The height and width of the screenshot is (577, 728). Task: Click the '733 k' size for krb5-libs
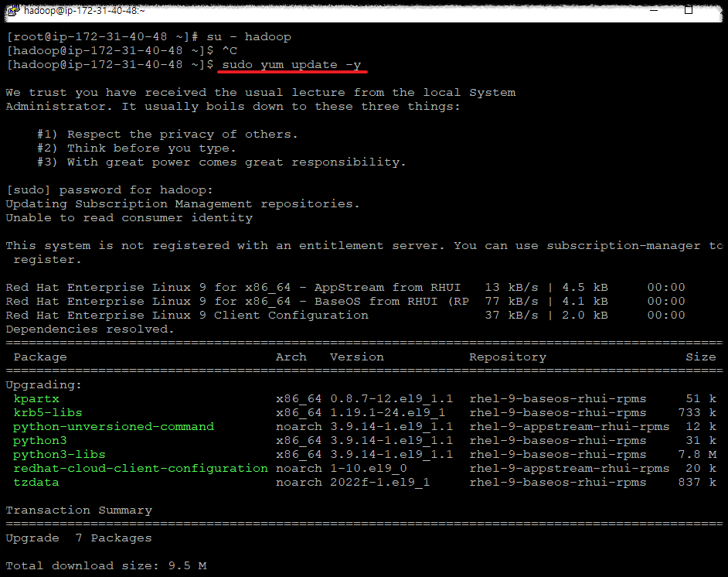(697, 413)
